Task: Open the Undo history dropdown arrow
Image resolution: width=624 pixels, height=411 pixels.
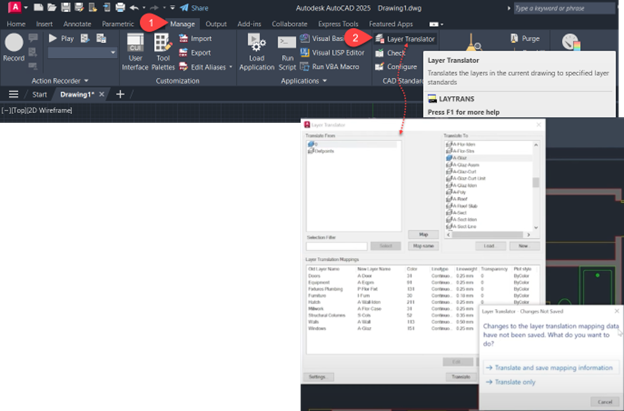Action: pyautogui.click(x=144, y=8)
